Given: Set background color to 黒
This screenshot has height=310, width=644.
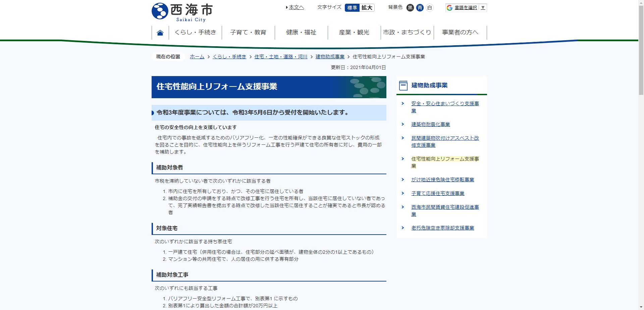Looking at the screenshot, I should [x=410, y=7].
